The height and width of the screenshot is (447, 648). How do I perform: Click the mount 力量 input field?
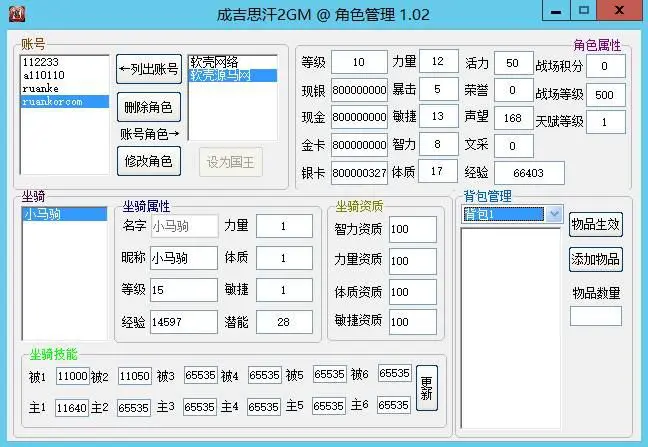click(x=284, y=226)
